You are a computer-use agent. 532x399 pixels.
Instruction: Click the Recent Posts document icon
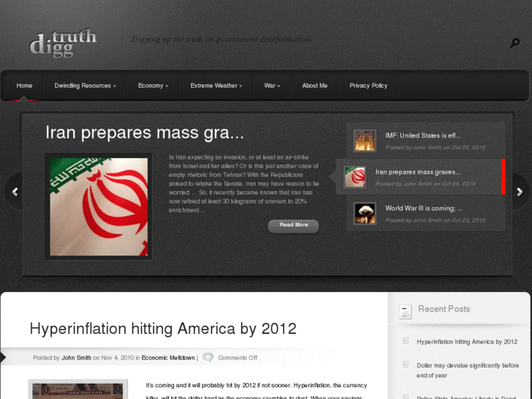pyautogui.click(x=405, y=311)
